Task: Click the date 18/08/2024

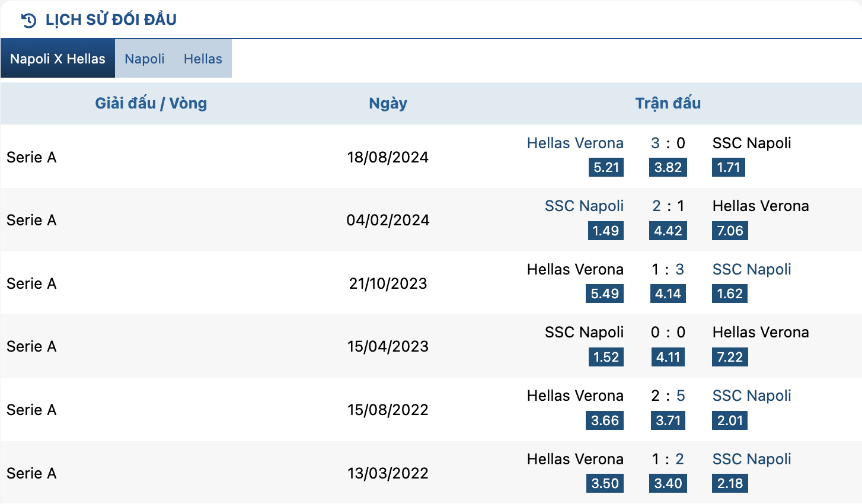Action: click(x=388, y=157)
